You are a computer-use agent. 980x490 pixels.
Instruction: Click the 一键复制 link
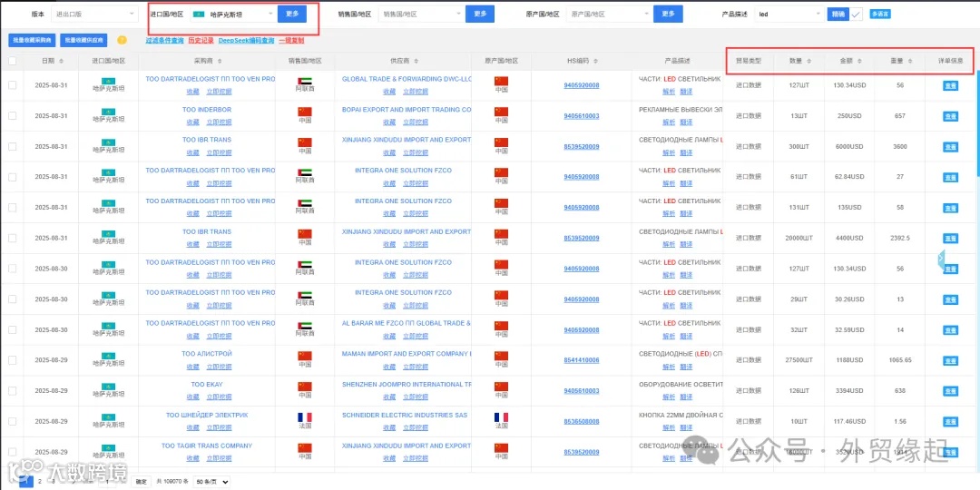click(291, 41)
